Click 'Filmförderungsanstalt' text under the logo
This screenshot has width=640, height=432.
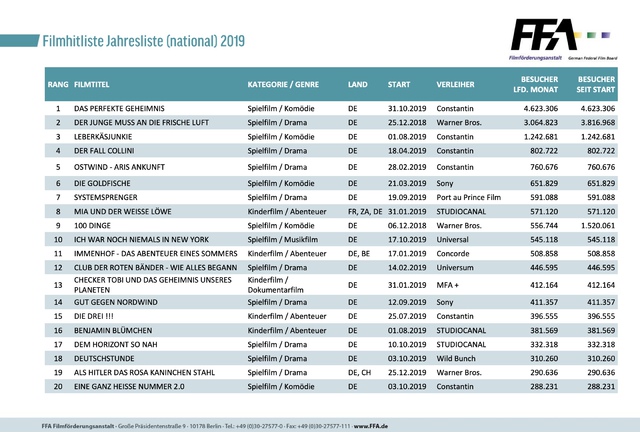535,58
